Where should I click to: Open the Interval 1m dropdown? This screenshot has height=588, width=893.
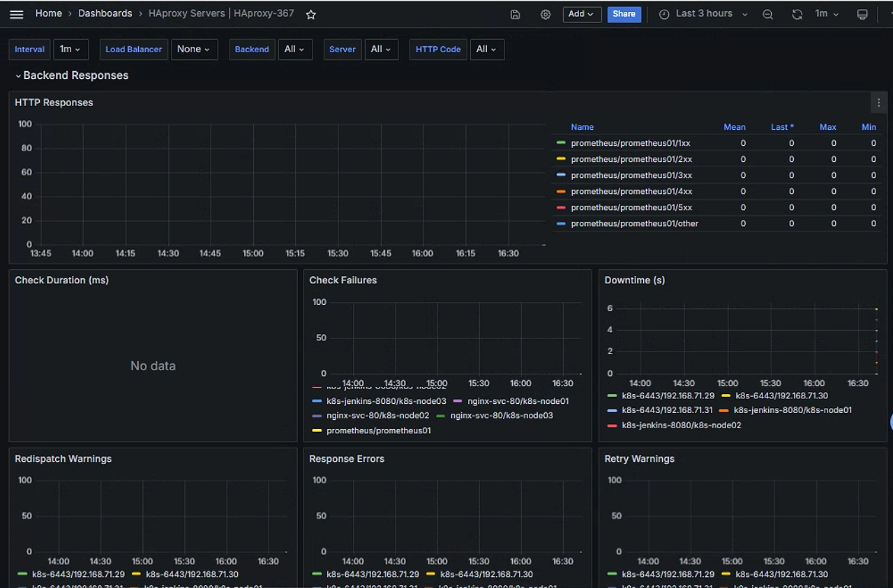click(70, 49)
